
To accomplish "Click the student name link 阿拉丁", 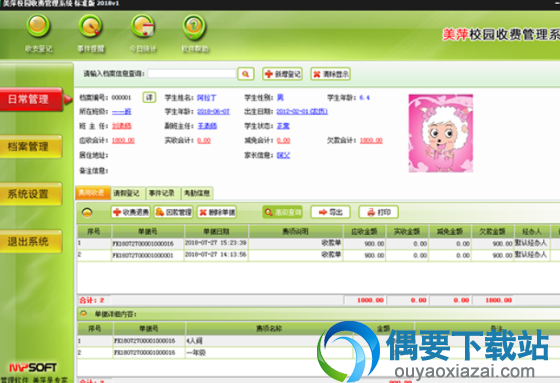I will point(207,98).
